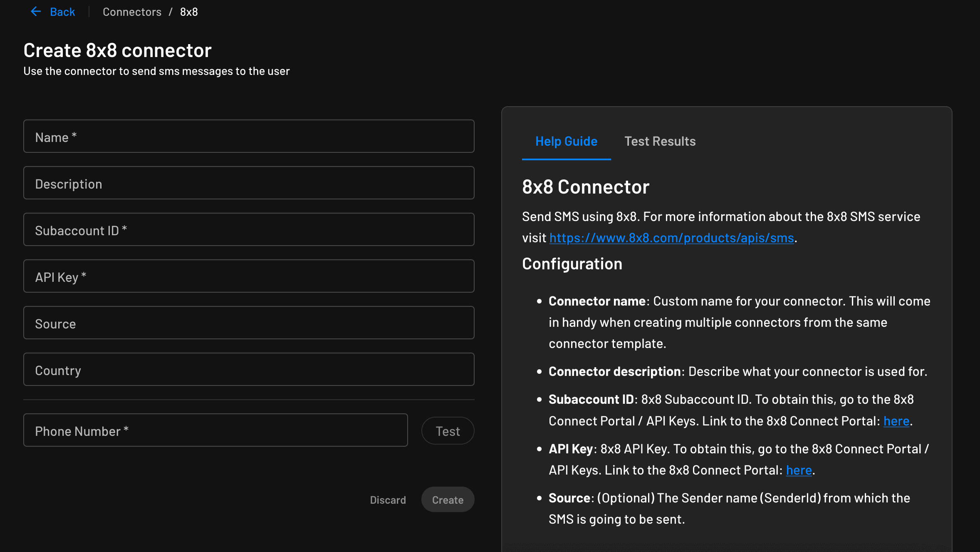The width and height of the screenshot is (980, 552).
Task: Enter text in the Subaccount ID field
Action: point(249,230)
